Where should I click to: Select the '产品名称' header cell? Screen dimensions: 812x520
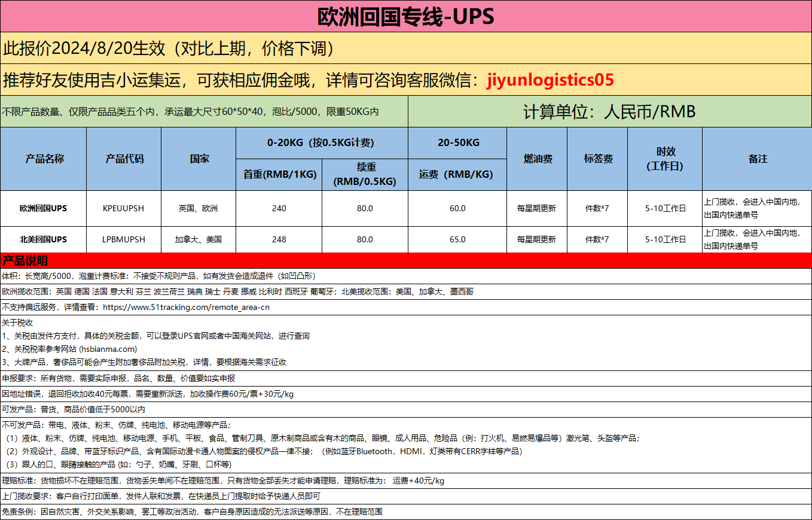point(44,159)
